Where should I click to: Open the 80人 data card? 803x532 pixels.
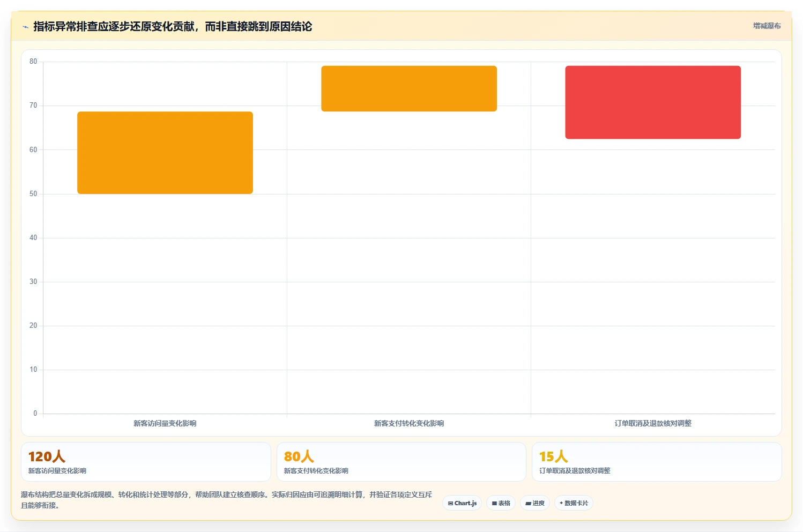click(401, 462)
